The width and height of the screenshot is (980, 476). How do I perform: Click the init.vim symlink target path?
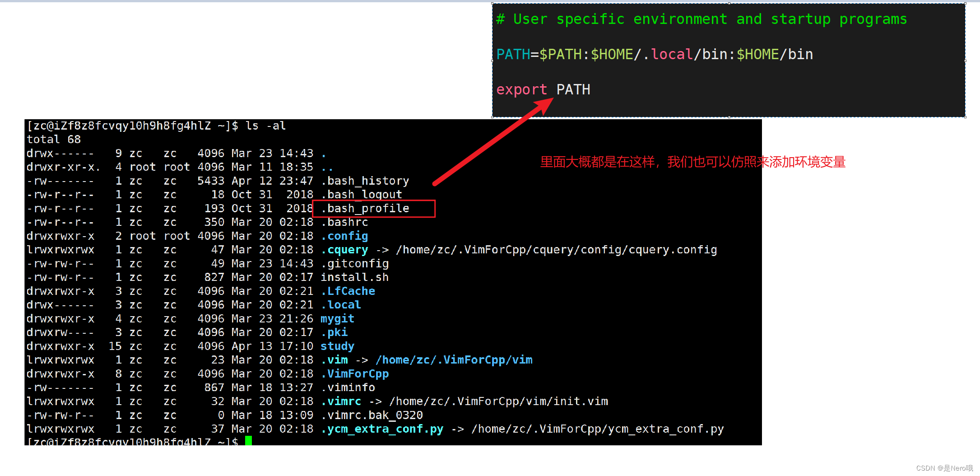(x=499, y=401)
